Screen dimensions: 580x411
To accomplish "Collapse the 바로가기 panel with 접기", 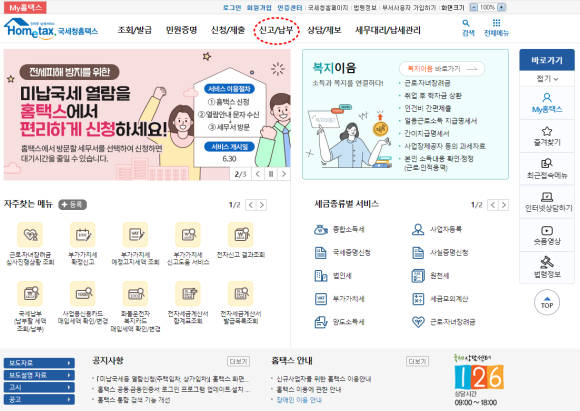I will coord(547,78).
